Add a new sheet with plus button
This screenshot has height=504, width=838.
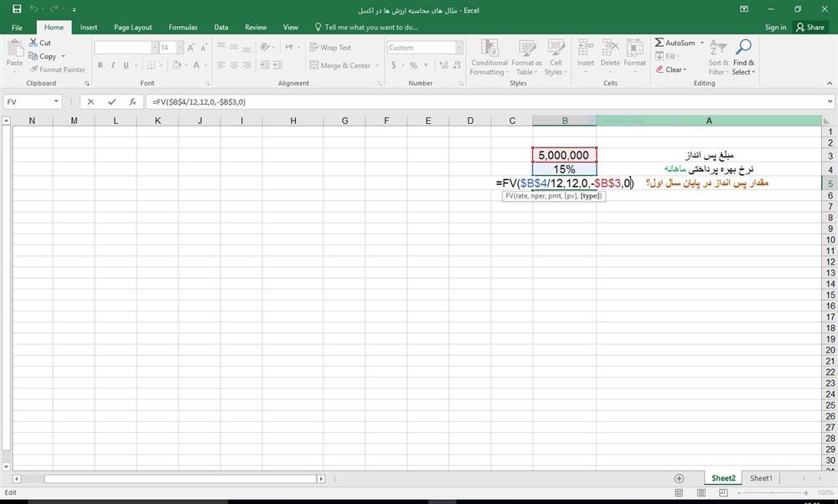[x=679, y=478]
